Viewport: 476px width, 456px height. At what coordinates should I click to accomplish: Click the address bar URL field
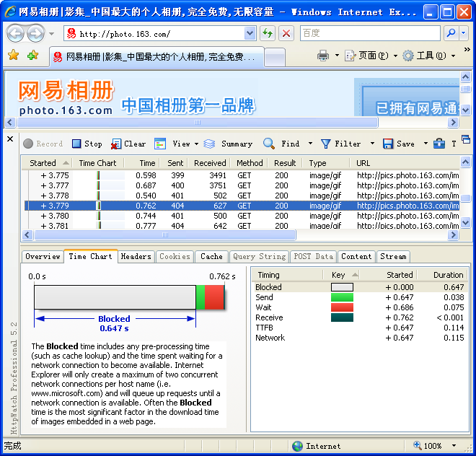pyautogui.click(x=154, y=33)
